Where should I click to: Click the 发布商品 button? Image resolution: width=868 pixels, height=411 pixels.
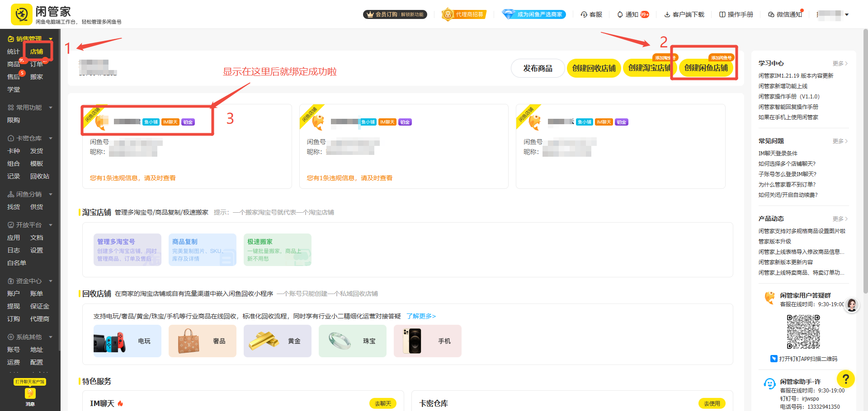click(x=538, y=68)
